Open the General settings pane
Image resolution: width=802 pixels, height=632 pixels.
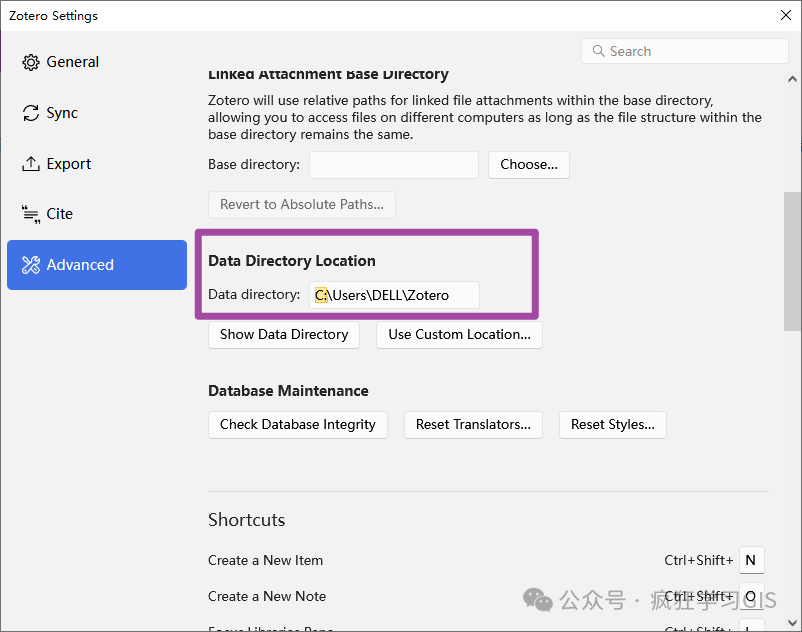coord(97,62)
